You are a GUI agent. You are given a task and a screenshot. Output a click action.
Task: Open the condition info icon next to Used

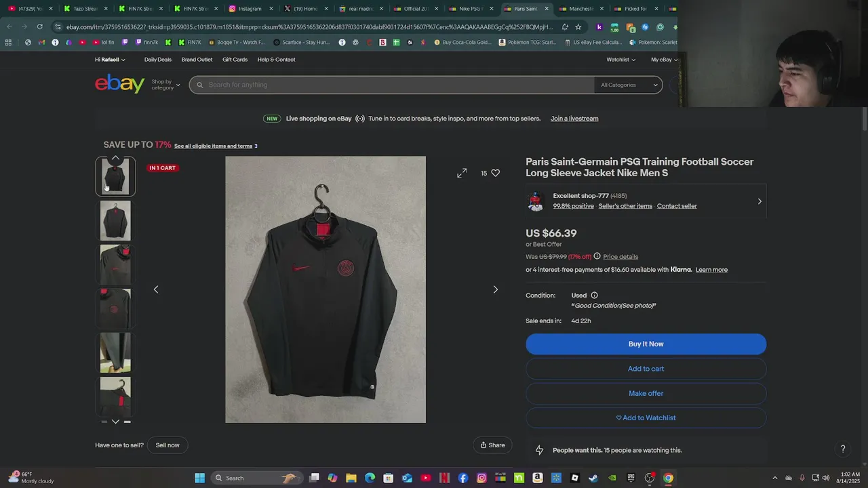point(594,296)
